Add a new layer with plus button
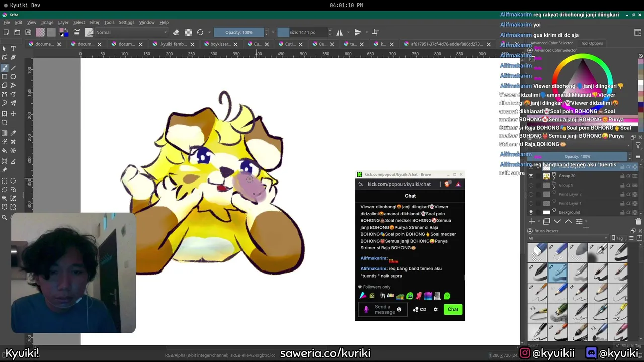This screenshot has width=644, height=362. 531,221
